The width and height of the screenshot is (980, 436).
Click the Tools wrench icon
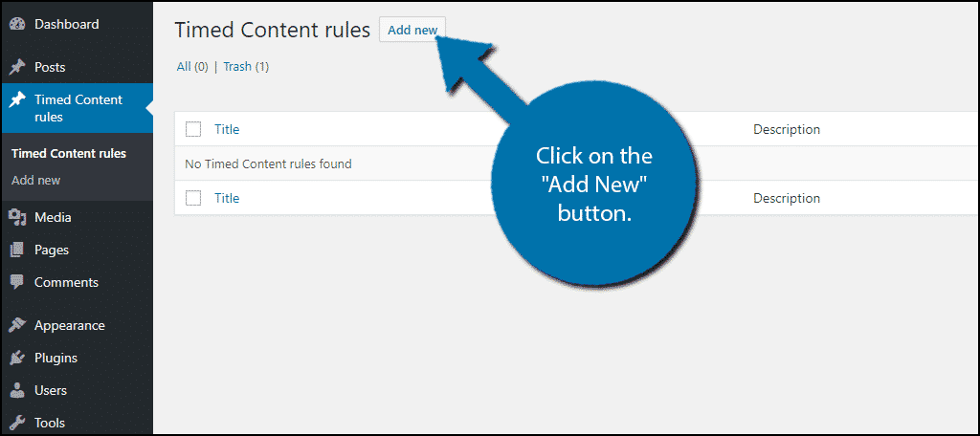(17, 423)
